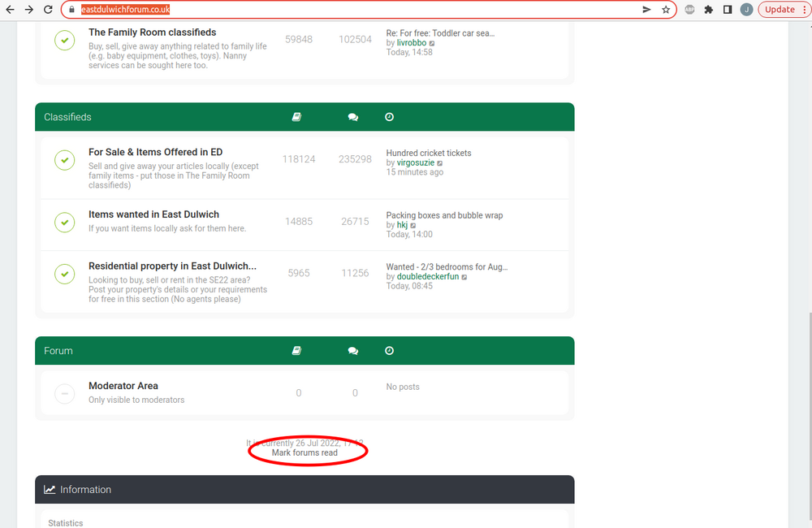Screen dimensions: 812x528
Task: Click the statistics chart icon on Information bar
Action: coord(50,489)
